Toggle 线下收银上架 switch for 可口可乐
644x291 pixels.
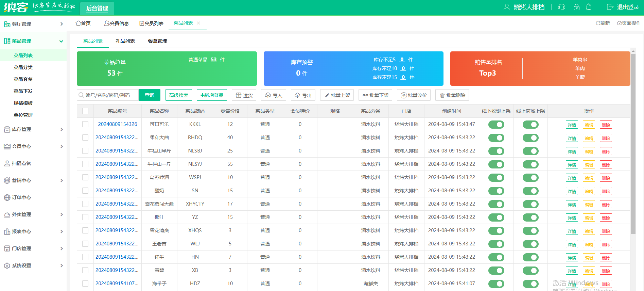496,125
